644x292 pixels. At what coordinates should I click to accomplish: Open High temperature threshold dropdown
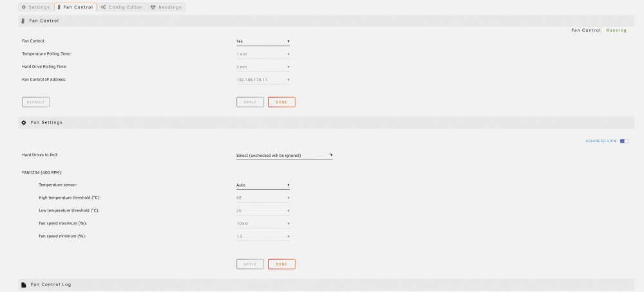pos(263,198)
